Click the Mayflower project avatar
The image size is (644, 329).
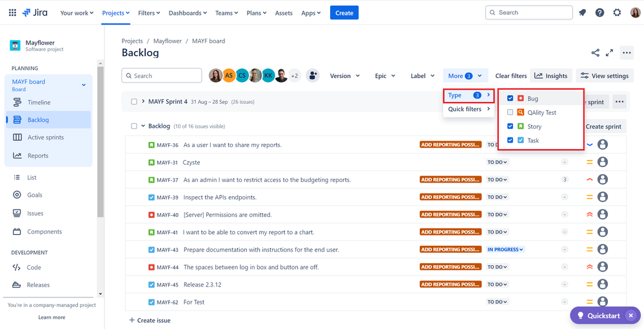tap(15, 45)
